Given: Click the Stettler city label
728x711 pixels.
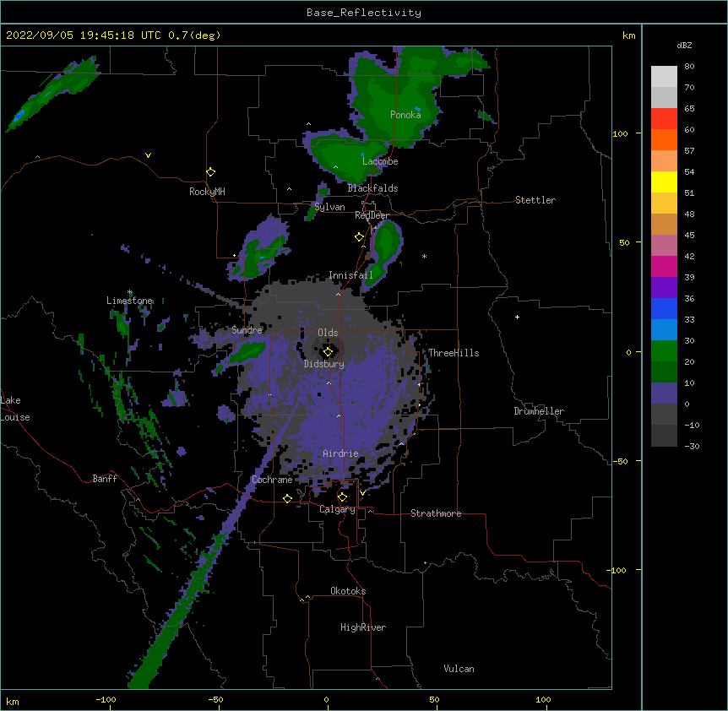Looking at the screenshot, I should point(535,200).
